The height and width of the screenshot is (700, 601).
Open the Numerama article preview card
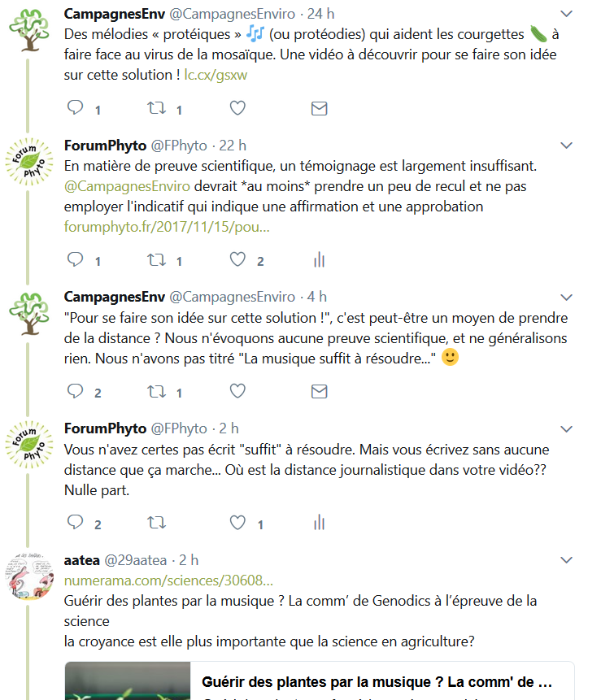coord(320,680)
